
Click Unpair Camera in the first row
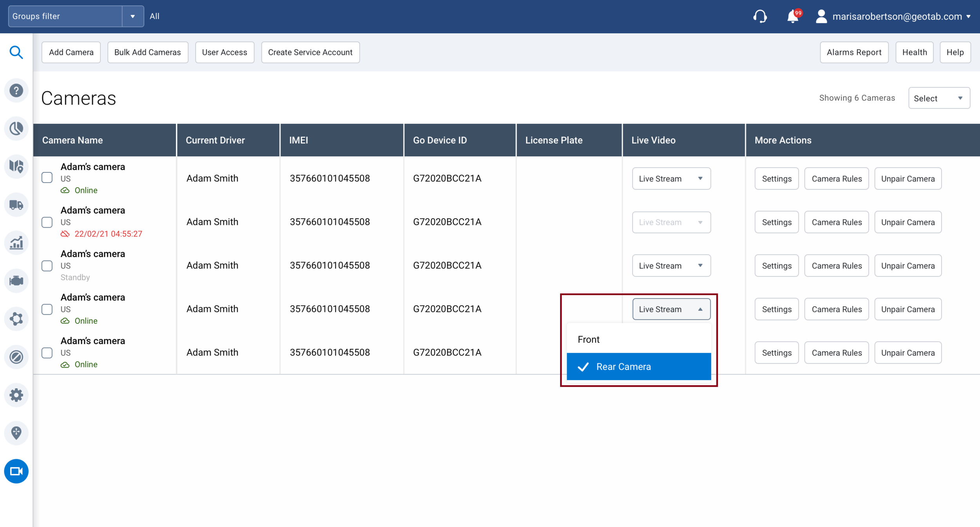coord(908,179)
